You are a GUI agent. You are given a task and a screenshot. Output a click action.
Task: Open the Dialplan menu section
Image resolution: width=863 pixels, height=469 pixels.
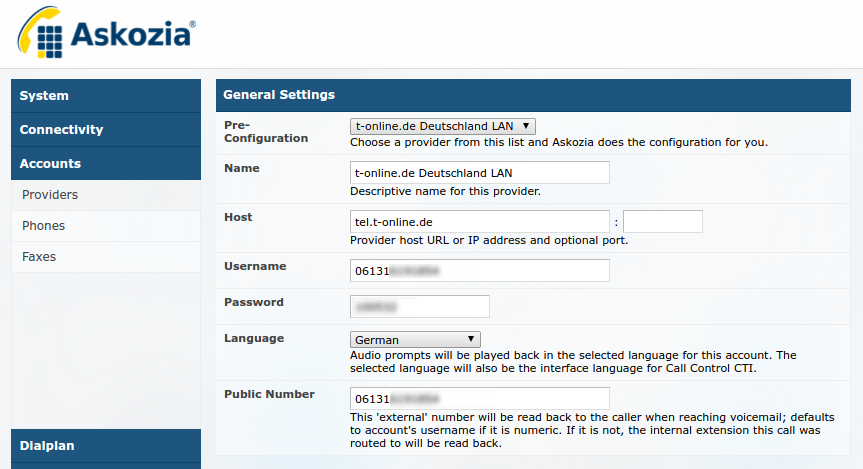pyautogui.click(x=106, y=446)
